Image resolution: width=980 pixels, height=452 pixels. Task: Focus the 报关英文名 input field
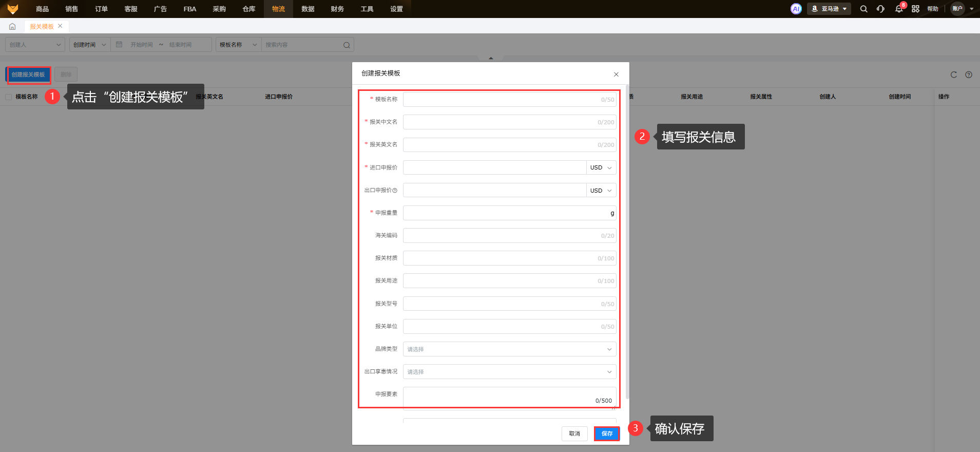click(509, 145)
